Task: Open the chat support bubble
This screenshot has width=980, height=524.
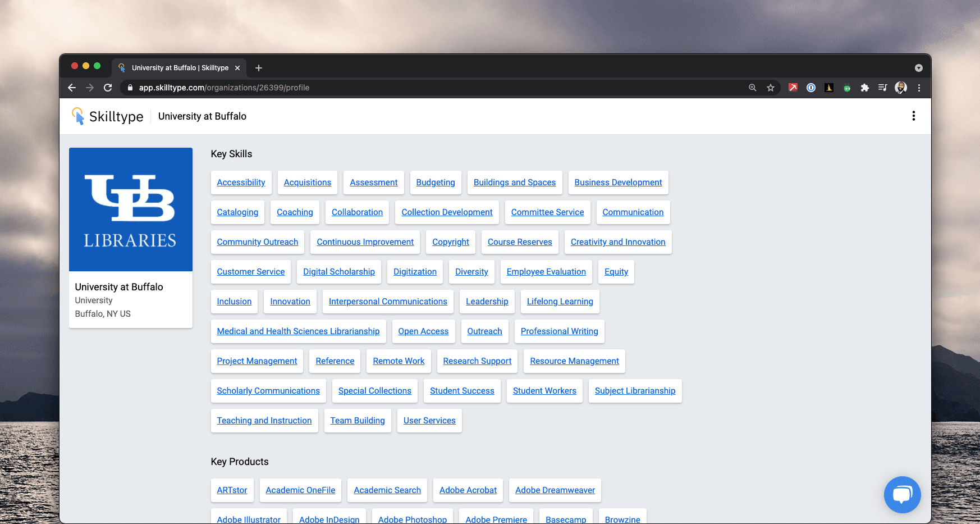Action: click(x=902, y=494)
